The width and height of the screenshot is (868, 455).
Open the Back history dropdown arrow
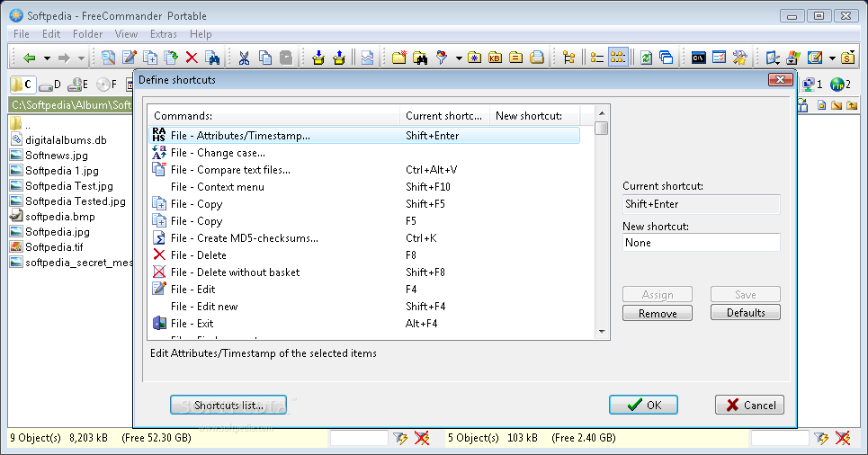point(47,58)
